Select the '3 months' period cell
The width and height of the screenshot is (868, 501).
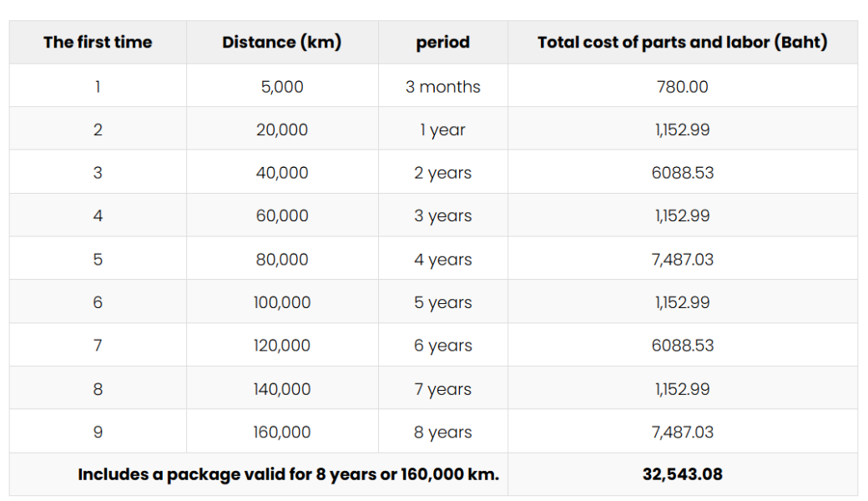coord(443,86)
